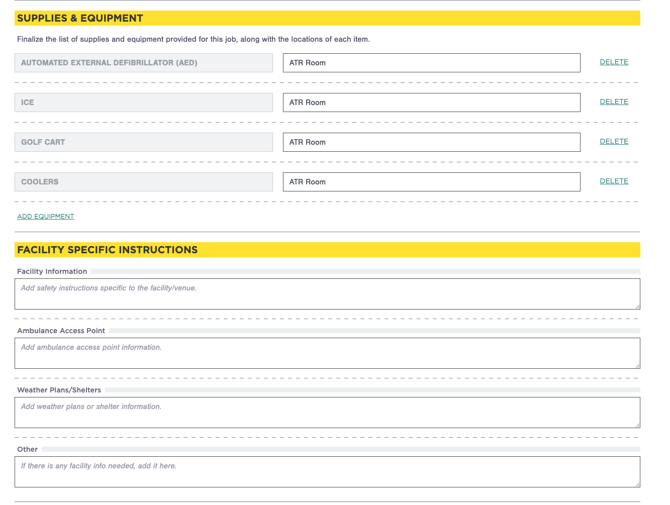
Task: Grab the Other text area resize handle
Action: (x=636, y=484)
